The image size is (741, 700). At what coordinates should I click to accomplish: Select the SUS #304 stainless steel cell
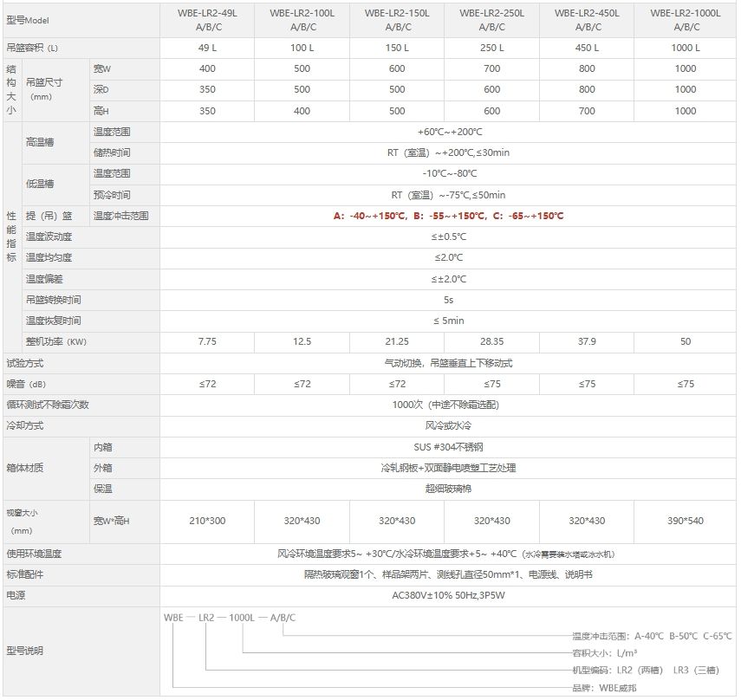point(448,447)
